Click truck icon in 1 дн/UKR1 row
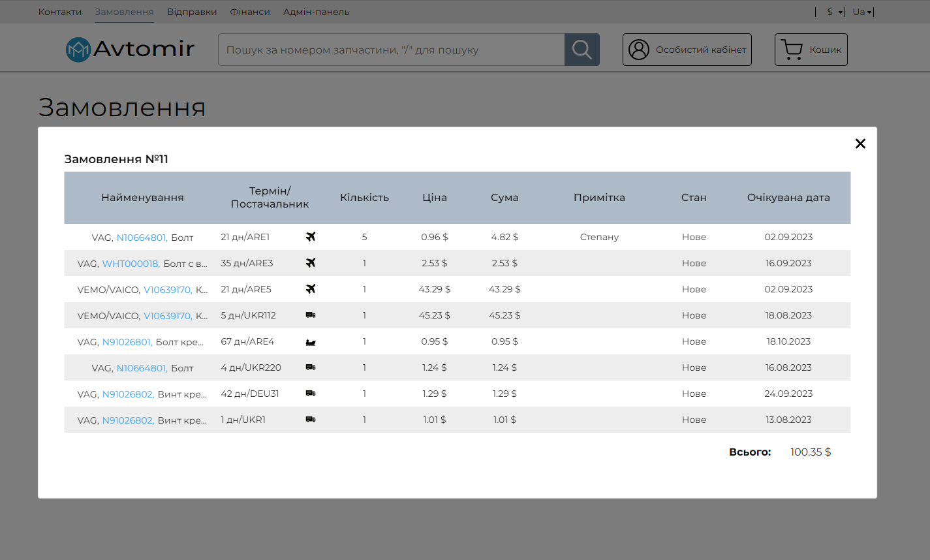Viewport: 930px width, 560px height. pos(311,420)
